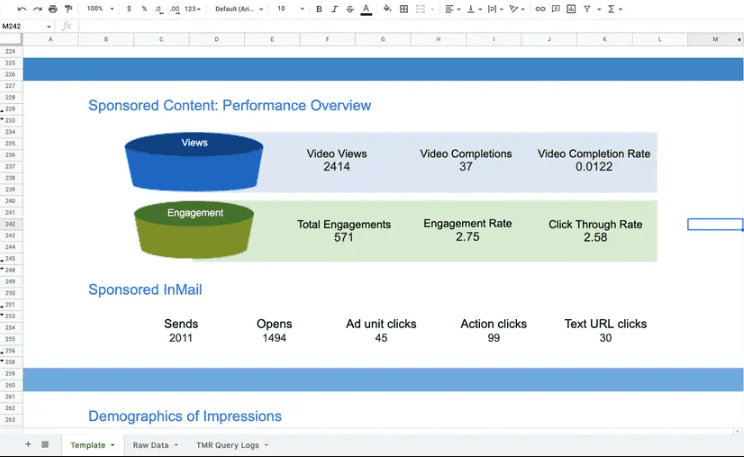This screenshot has height=457, width=744.
Task: Click the blue Views funnel shape
Action: [x=194, y=162]
